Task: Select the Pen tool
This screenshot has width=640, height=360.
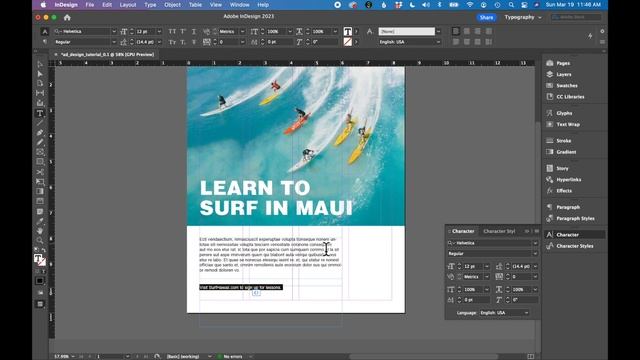Action: [40, 133]
